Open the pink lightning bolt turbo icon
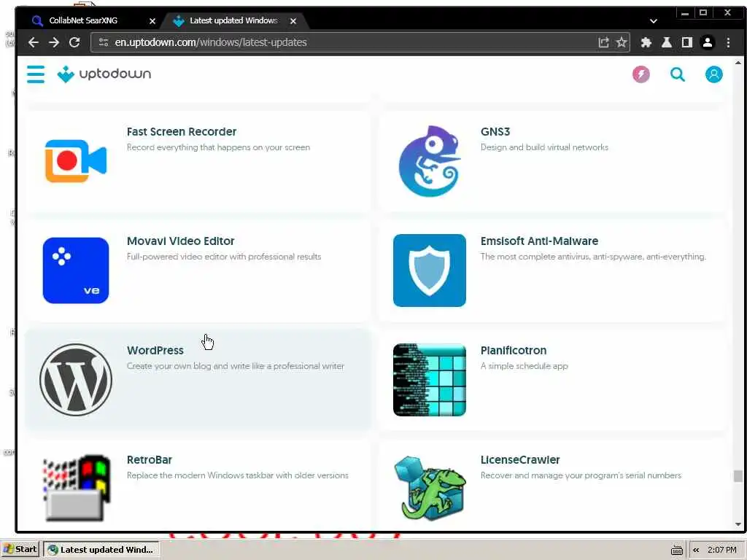 pos(640,74)
